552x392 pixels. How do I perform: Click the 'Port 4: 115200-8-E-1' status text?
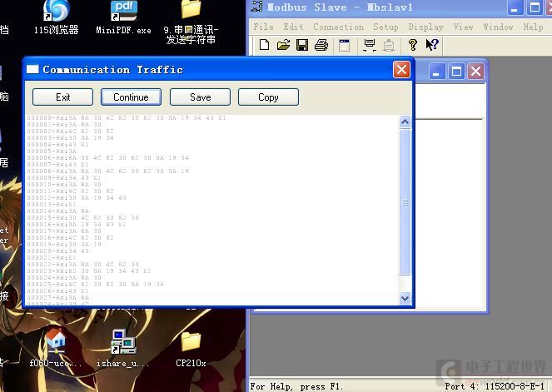pyautogui.click(x=495, y=386)
